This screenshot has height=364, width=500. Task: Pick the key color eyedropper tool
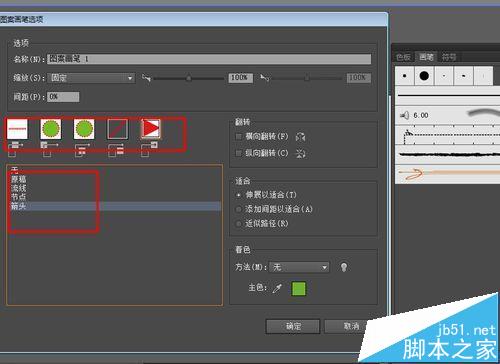pos(277,288)
